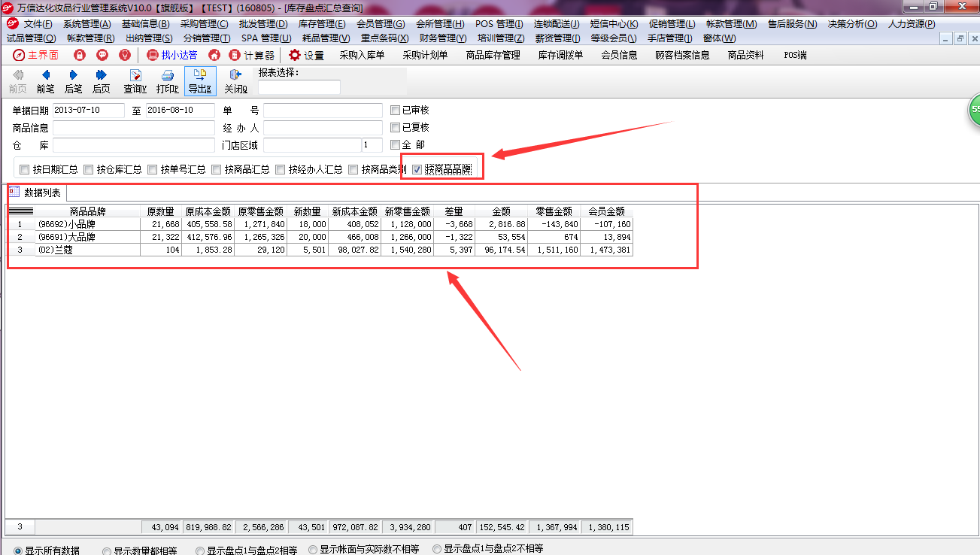The width and height of the screenshot is (980, 555).
Task: Click the 仓库 input field
Action: (x=134, y=144)
